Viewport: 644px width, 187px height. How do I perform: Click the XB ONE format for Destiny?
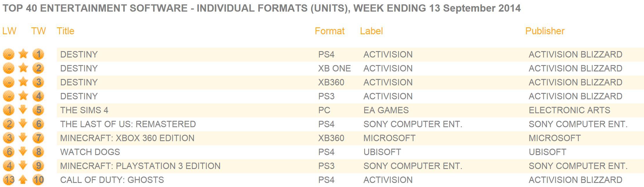pyautogui.click(x=335, y=68)
